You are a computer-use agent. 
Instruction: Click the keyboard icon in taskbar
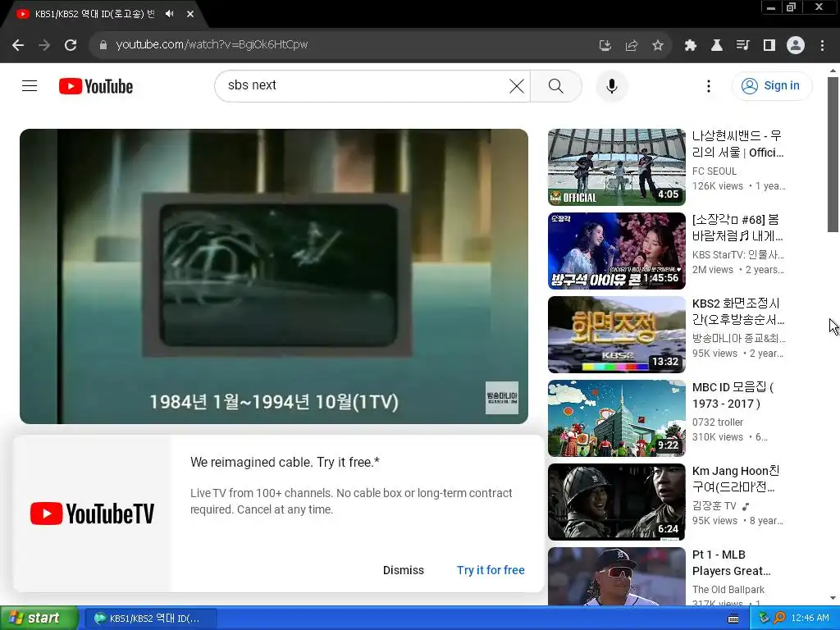733,619
